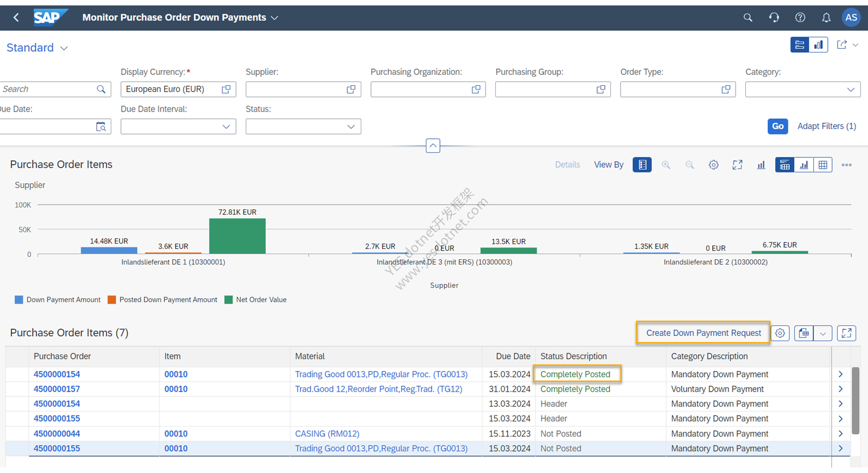Screen dimensions: 868x473
Task: Expand the Category dropdown
Action: click(851, 90)
